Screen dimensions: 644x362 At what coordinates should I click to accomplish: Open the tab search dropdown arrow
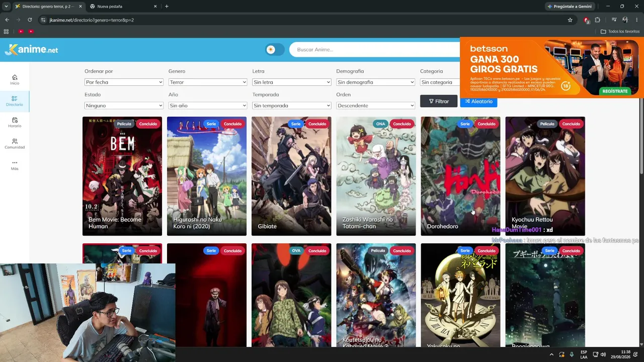tap(6, 7)
